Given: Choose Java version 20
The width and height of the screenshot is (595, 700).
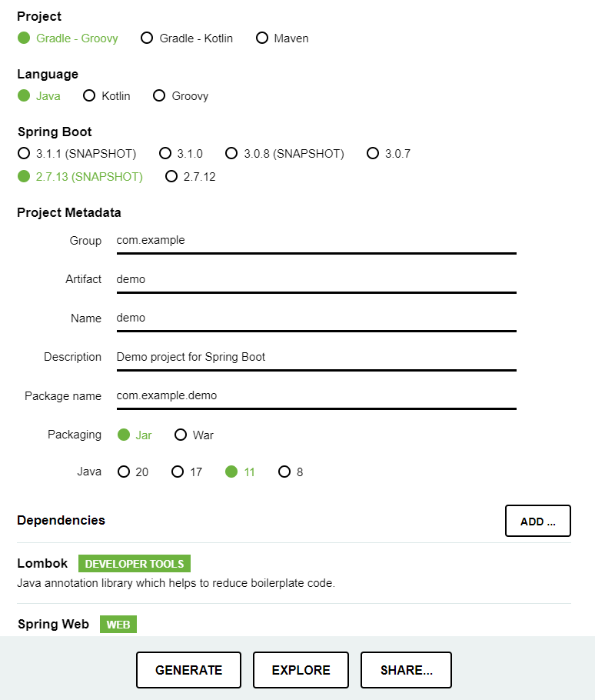Looking at the screenshot, I should (x=124, y=472).
